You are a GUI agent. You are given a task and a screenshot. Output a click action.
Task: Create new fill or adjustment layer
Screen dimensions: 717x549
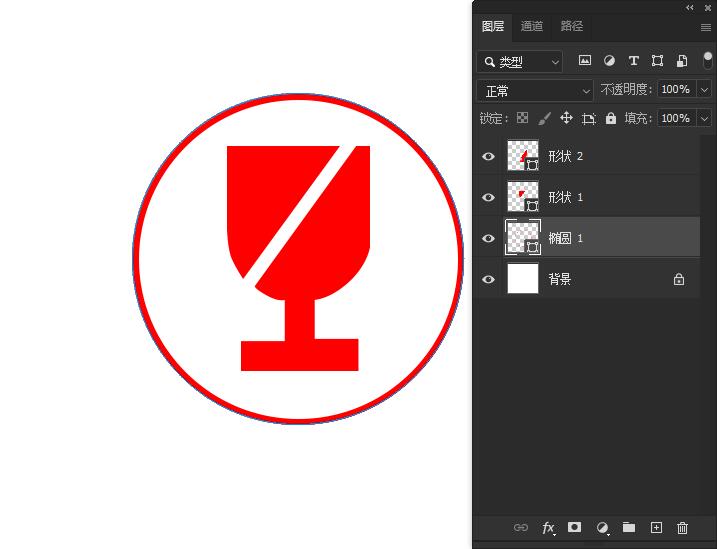tap(602, 528)
